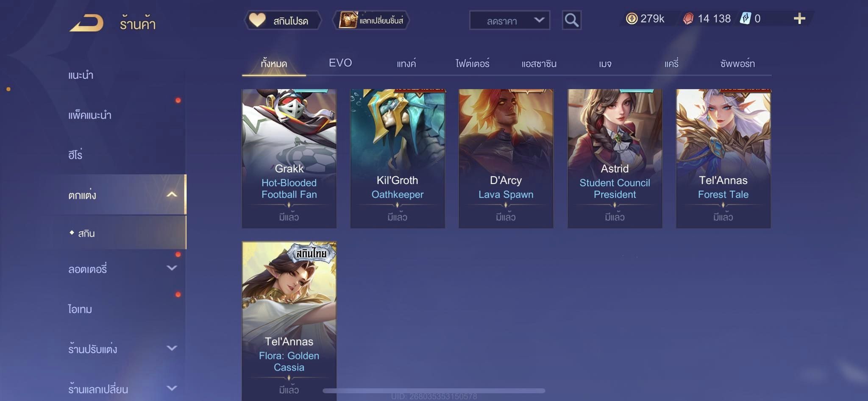
Task: Select the Tel'Annas Flora: Golden Cassia skin
Action: [289, 321]
